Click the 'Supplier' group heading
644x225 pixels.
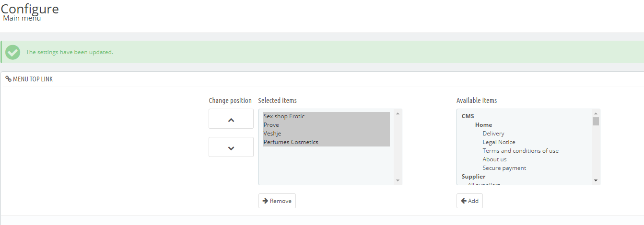tap(473, 177)
